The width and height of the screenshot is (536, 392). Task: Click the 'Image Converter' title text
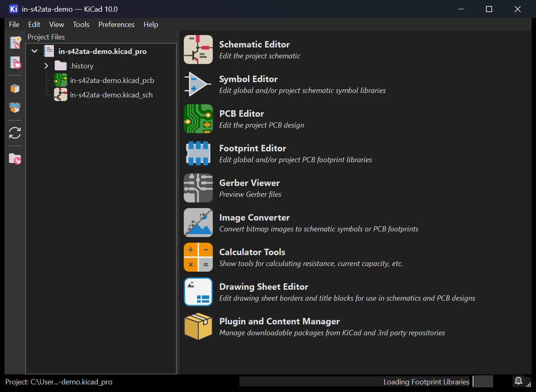pyautogui.click(x=255, y=217)
